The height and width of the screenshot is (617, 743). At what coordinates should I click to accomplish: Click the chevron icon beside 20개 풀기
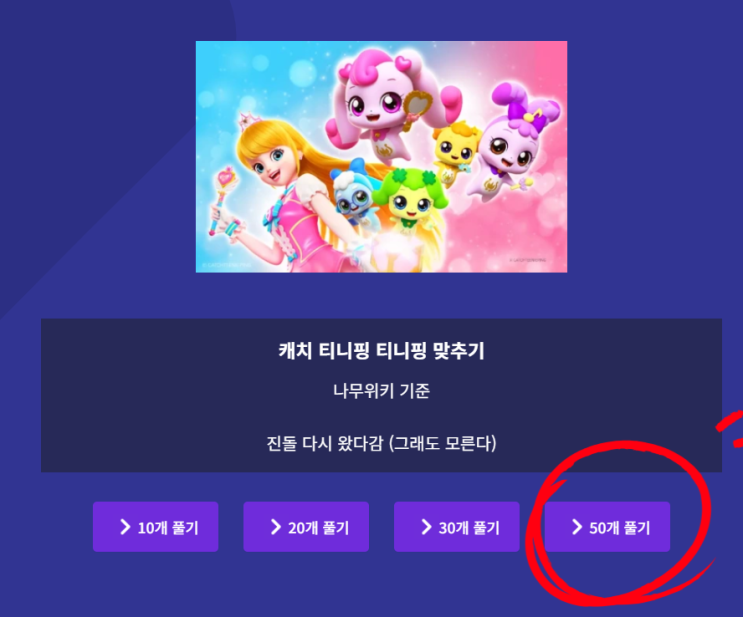click(276, 526)
